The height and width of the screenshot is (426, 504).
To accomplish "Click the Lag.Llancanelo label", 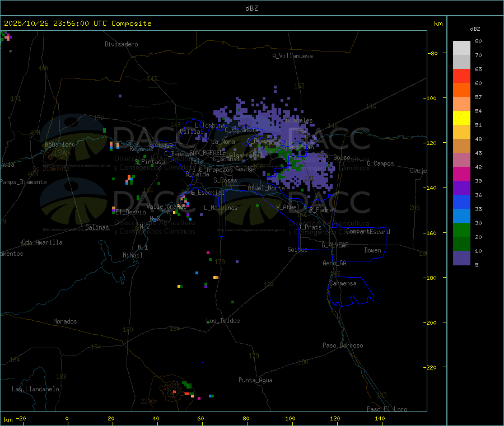I will [x=35, y=390].
